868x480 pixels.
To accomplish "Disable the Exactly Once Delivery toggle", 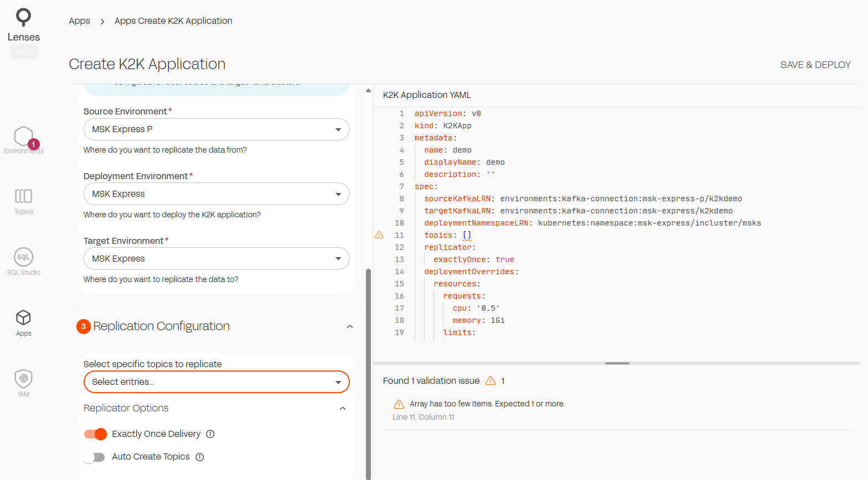I will (95, 434).
